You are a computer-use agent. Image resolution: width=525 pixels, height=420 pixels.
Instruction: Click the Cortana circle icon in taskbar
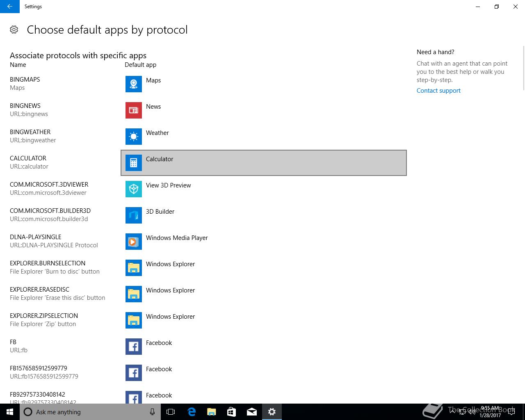click(x=28, y=412)
